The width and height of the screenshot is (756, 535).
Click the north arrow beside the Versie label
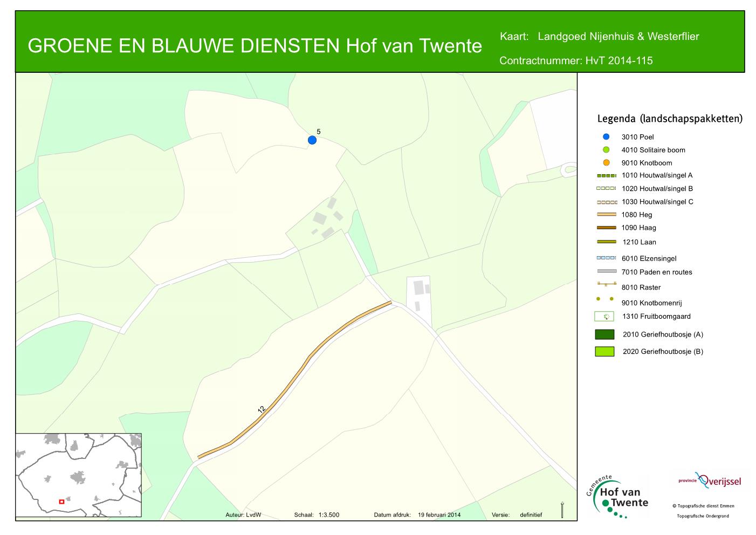point(562,510)
